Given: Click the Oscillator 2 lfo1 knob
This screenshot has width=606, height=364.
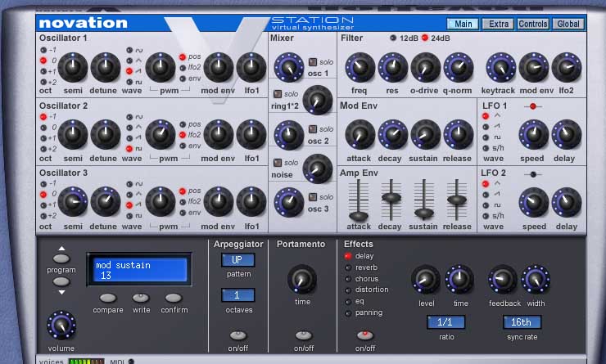Looking at the screenshot, I should tap(251, 134).
